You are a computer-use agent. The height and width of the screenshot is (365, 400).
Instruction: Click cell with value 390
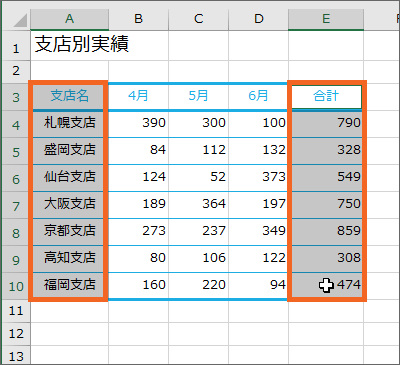pyautogui.click(x=139, y=124)
